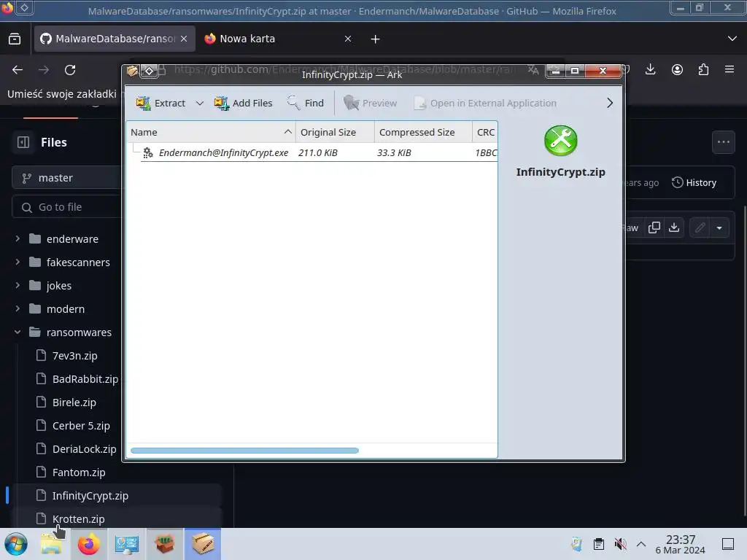Toggle muted volume icon in system tray
The width and height of the screenshot is (747, 560).
pyautogui.click(x=620, y=544)
